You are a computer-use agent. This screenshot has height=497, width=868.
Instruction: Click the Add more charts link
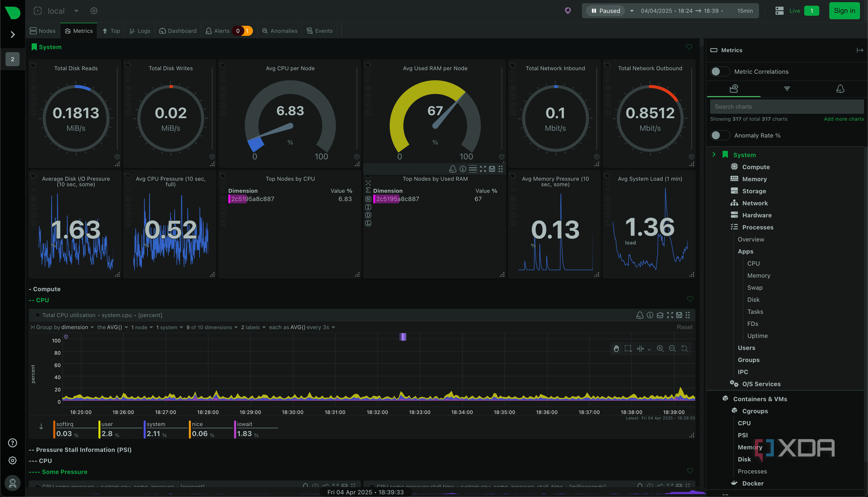tap(843, 119)
